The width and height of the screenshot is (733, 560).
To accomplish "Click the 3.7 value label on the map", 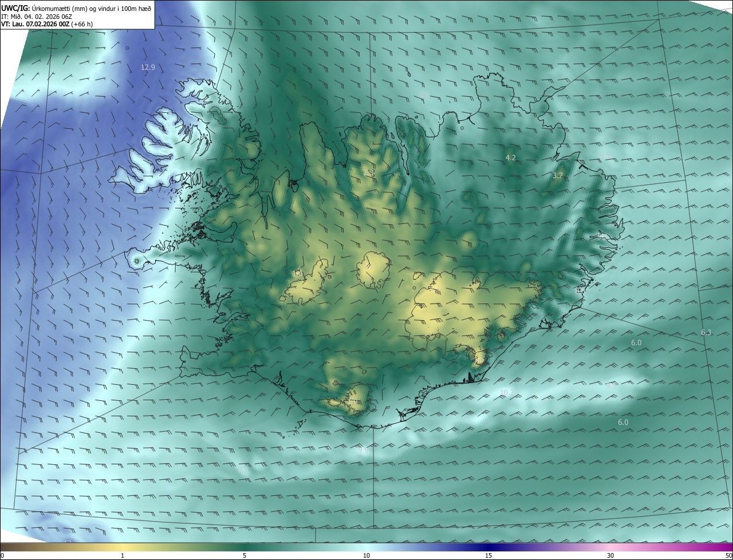I will (x=558, y=175).
